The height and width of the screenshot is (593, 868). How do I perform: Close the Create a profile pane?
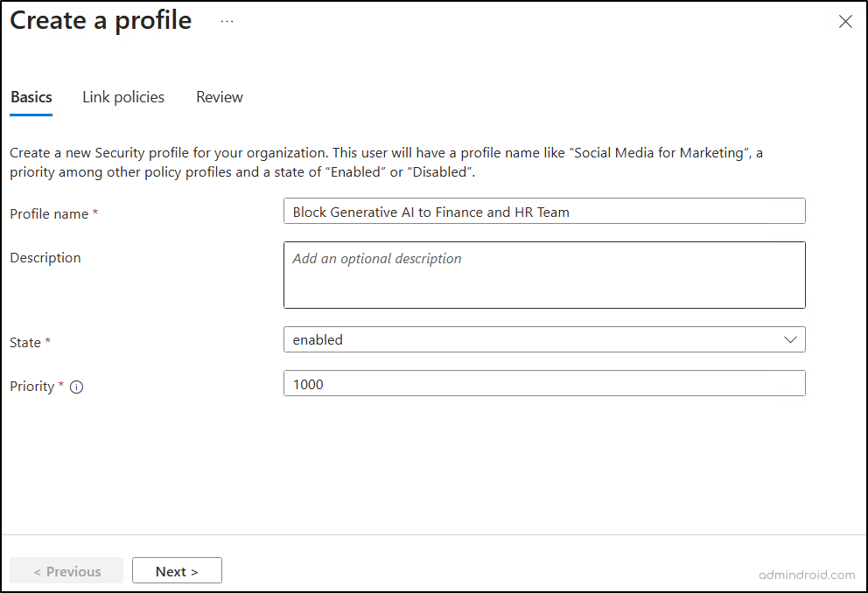pyautogui.click(x=844, y=22)
